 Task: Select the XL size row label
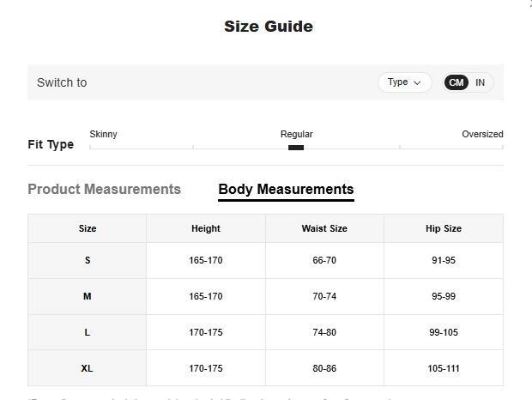coord(88,368)
